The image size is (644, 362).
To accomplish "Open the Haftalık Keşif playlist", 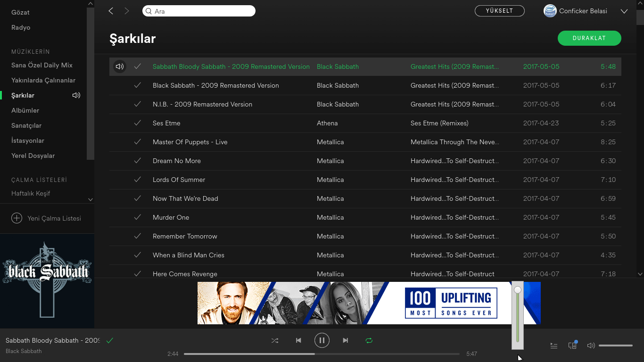I will click(x=31, y=193).
